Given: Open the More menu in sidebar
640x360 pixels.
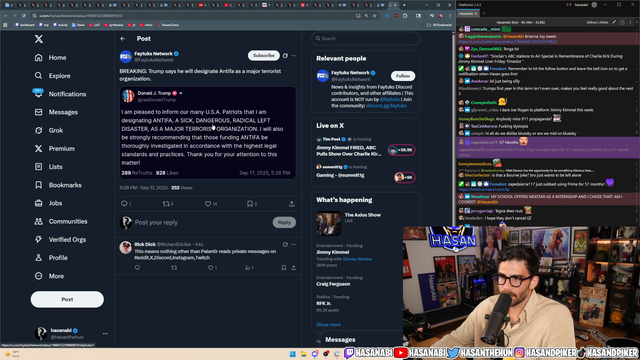Looking at the screenshot, I should tap(50, 276).
